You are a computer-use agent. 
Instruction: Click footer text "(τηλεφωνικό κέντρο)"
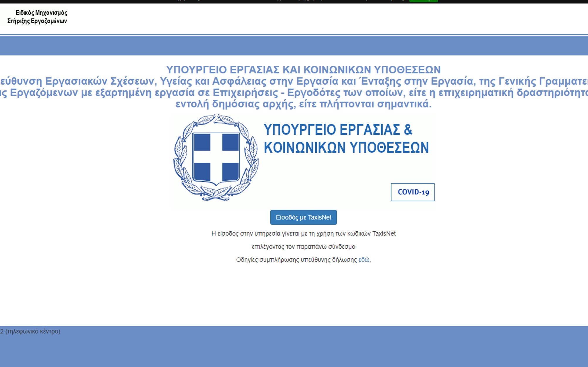click(33, 331)
